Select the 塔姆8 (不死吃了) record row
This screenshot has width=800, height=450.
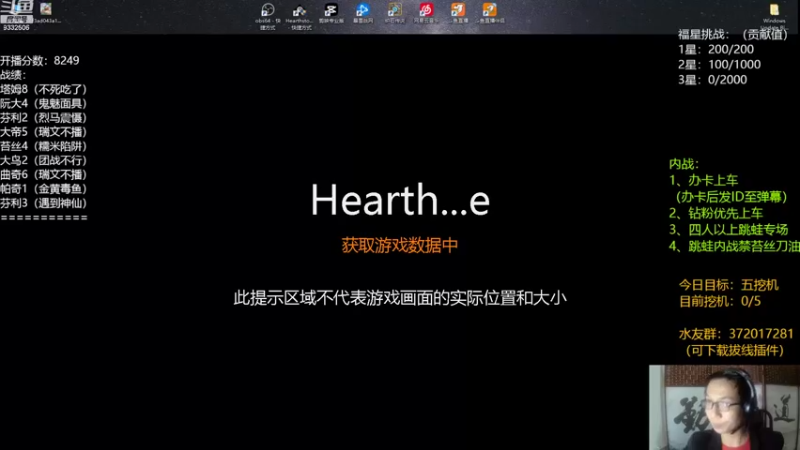(44, 89)
